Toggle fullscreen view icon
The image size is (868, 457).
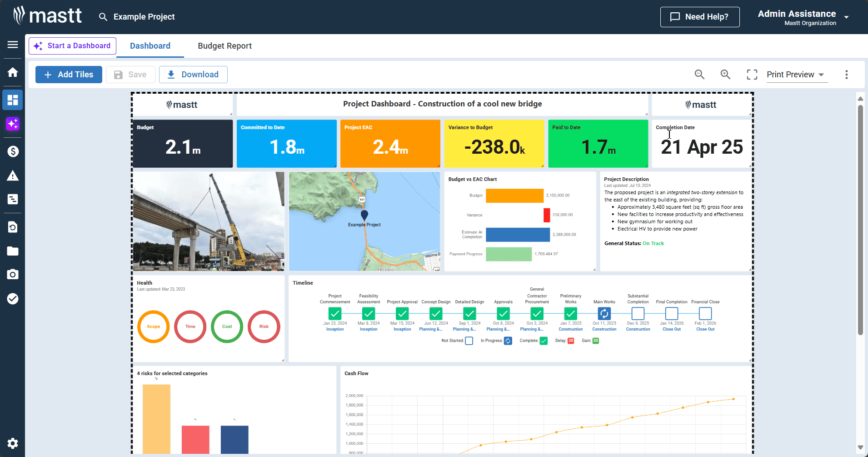752,75
